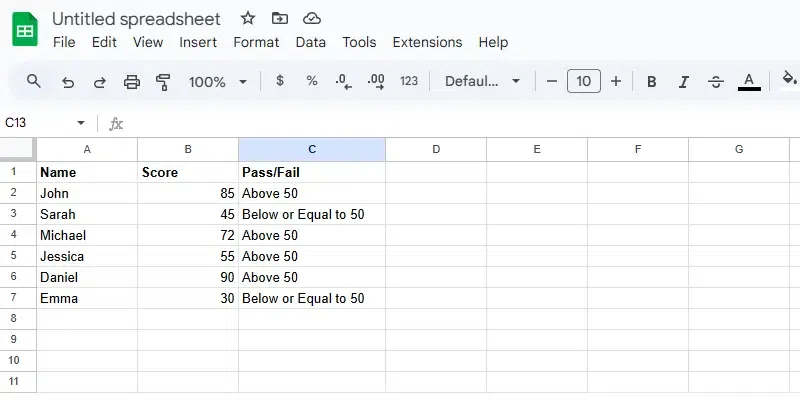Open the name box dropdown arrow

click(81, 123)
